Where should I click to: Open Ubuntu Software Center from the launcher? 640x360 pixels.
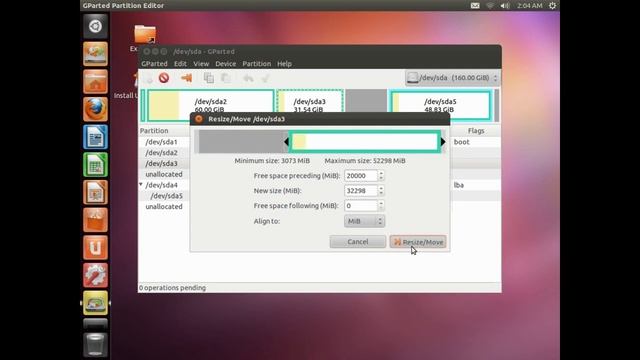tap(96, 220)
